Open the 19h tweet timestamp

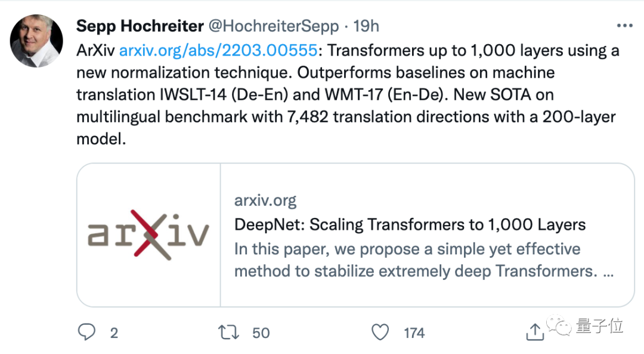366,26
